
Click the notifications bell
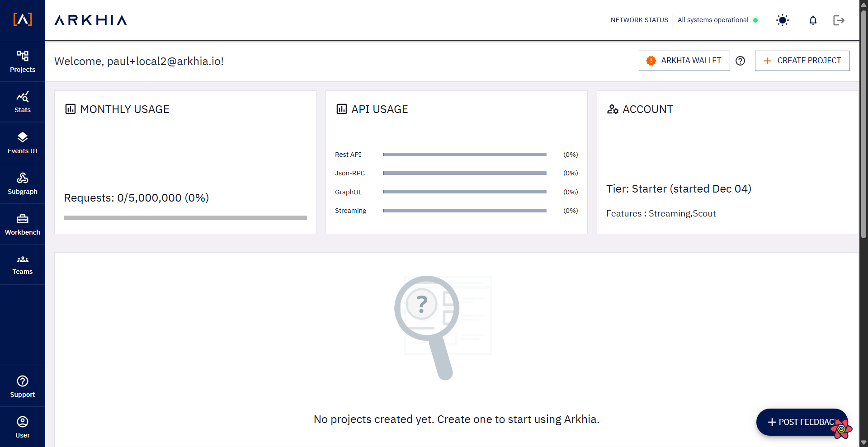[x=812, y=20]
